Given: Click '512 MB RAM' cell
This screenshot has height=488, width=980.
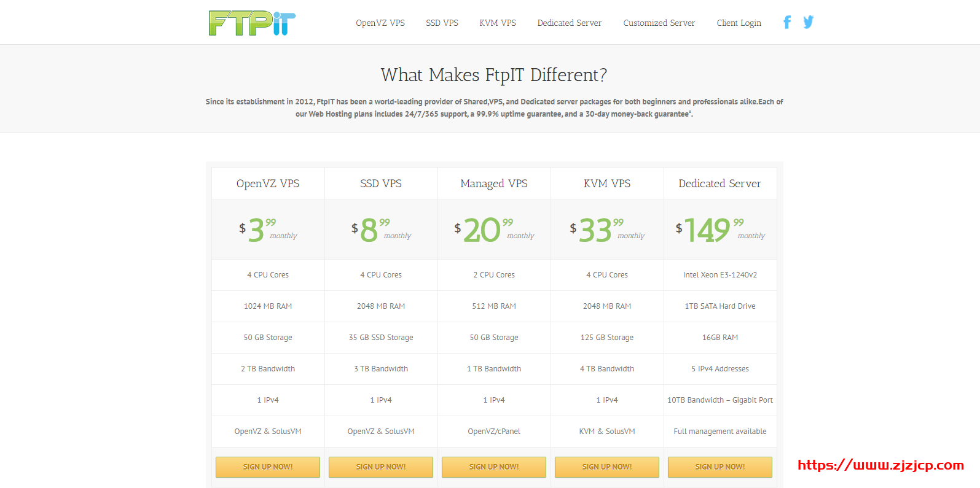Looking at the screenshot, I should pos(494,306).
